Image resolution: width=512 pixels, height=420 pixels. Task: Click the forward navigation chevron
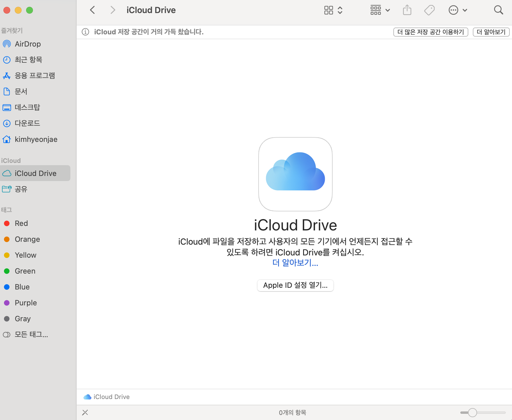pyautogui.click(x=113, y=10)
